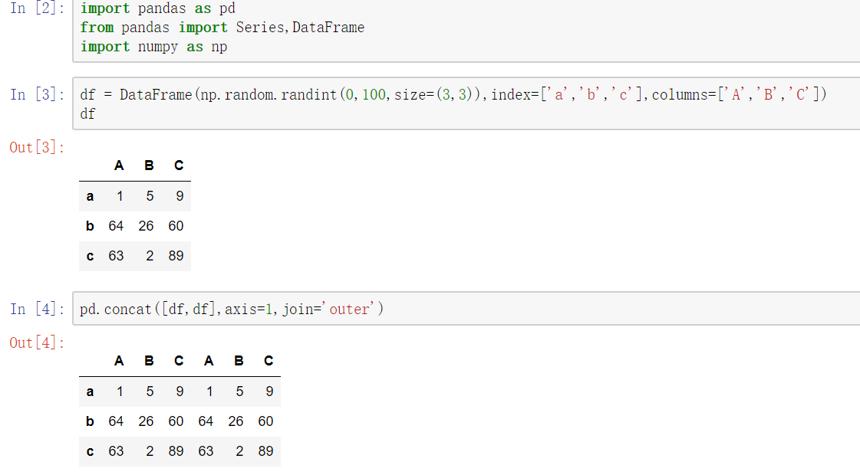This screenshot has width=860, height=475.
Task: Click the second A header in concat table
Action: click(209, 360)
